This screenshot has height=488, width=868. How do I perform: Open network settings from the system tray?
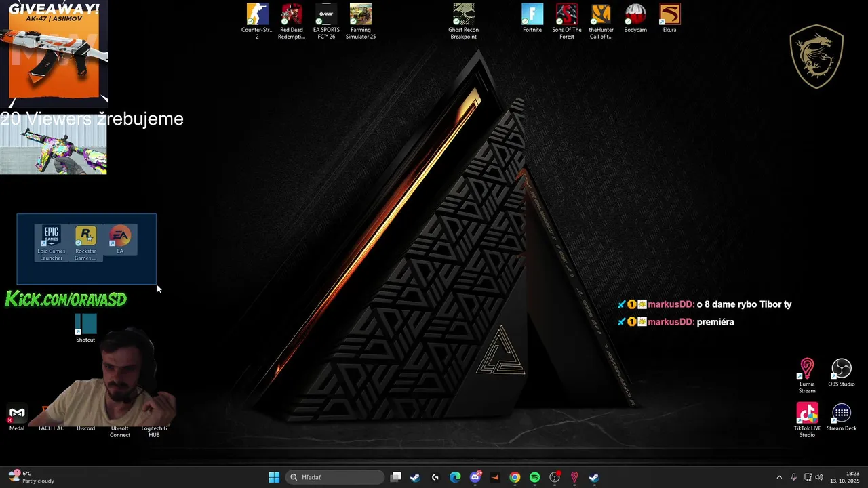[808, 477]
